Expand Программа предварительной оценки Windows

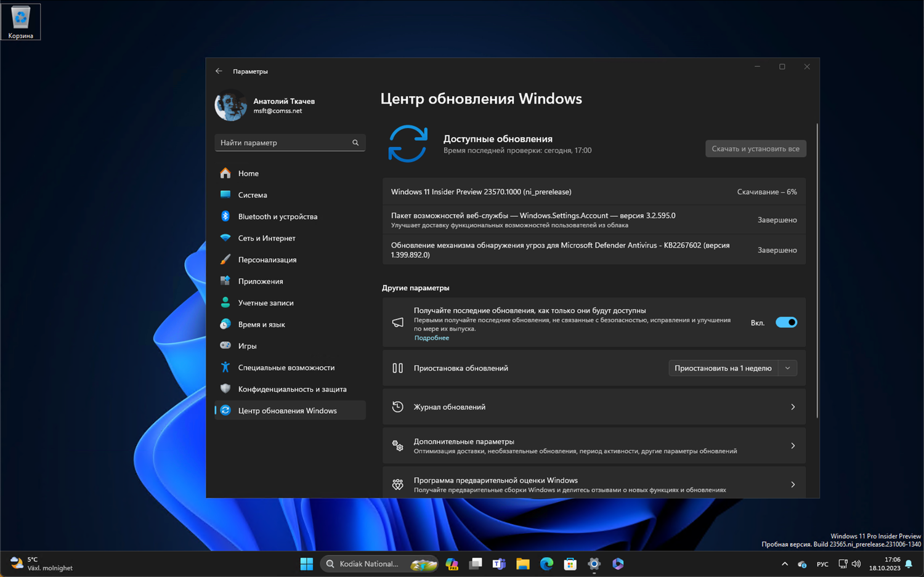pos(593,484)
